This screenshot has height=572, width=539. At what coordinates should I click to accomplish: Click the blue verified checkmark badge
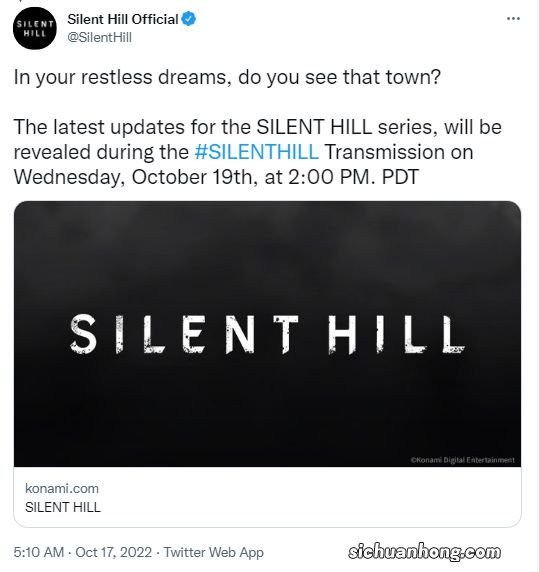(189, 19)
